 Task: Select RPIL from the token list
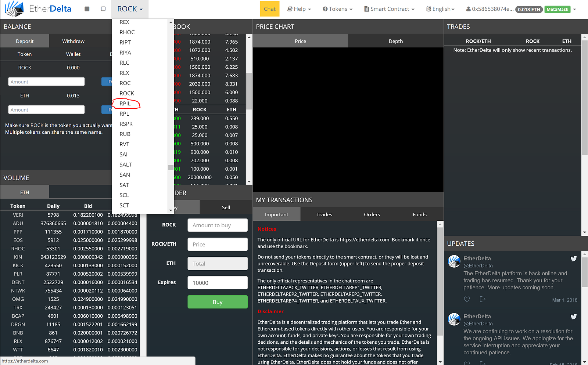click(125, 104)
